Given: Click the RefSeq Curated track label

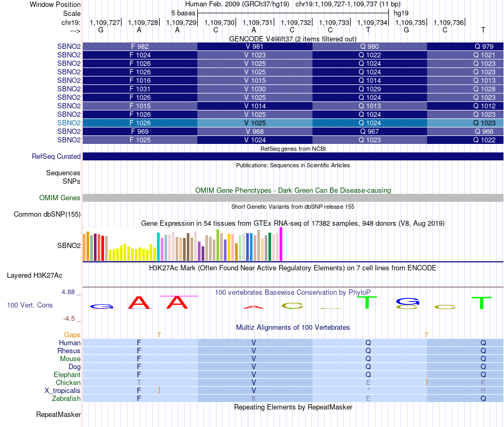Looking at the screenshot, I should pyautogui.click(x=56, y=156).
